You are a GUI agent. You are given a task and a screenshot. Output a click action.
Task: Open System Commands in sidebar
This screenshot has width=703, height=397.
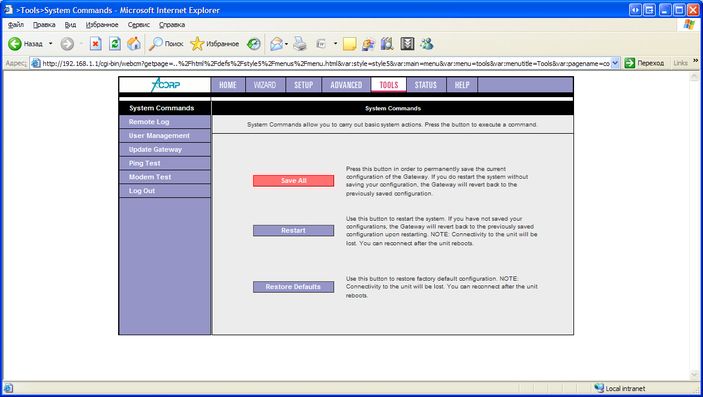pyautogui.click(x=165, y=108)
